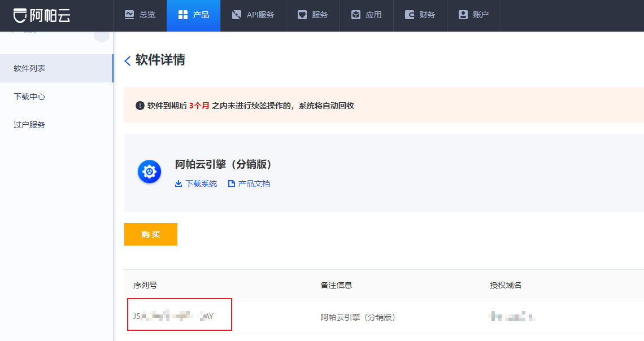
Task: Select the 财务 tab
Action: click(x=420, y=15)
